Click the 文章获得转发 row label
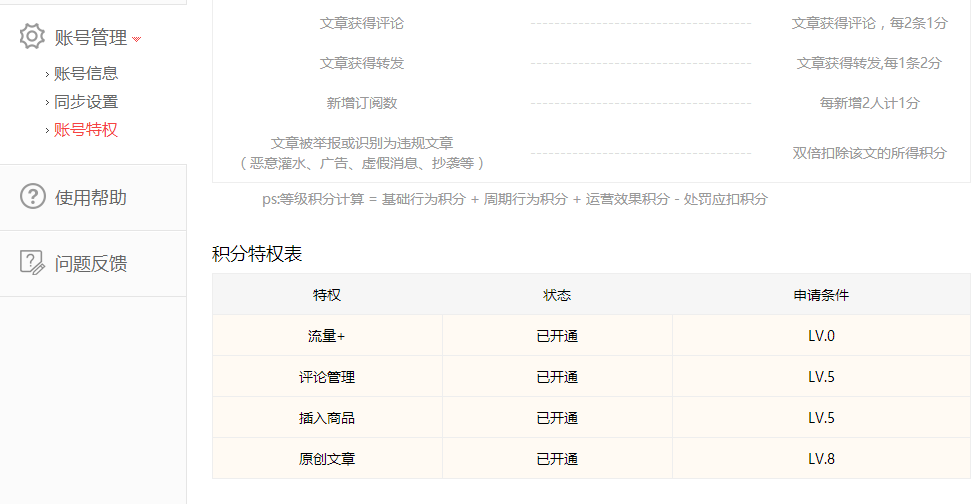Screen dimensions: 974x504 tap(362, 63)
